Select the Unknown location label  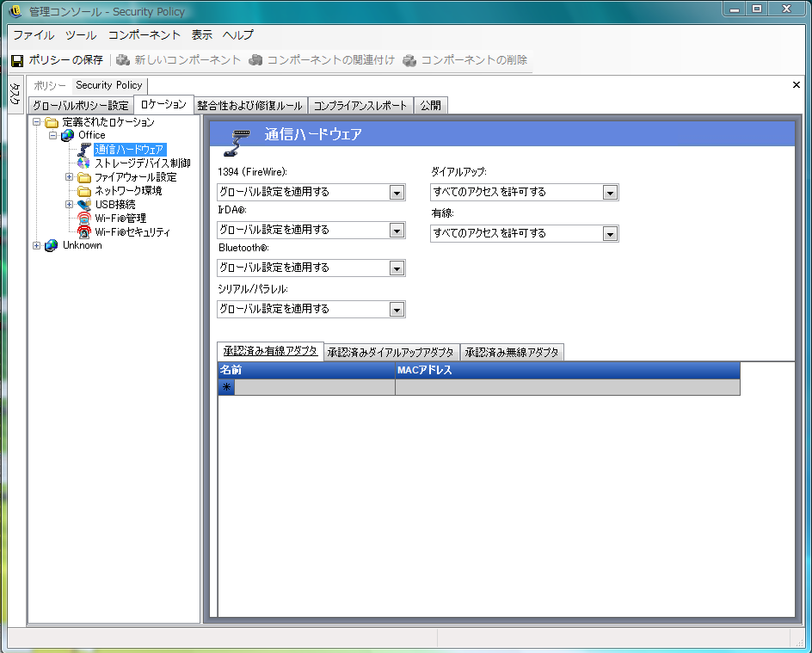pyautogui.click(x=83, y=245)
